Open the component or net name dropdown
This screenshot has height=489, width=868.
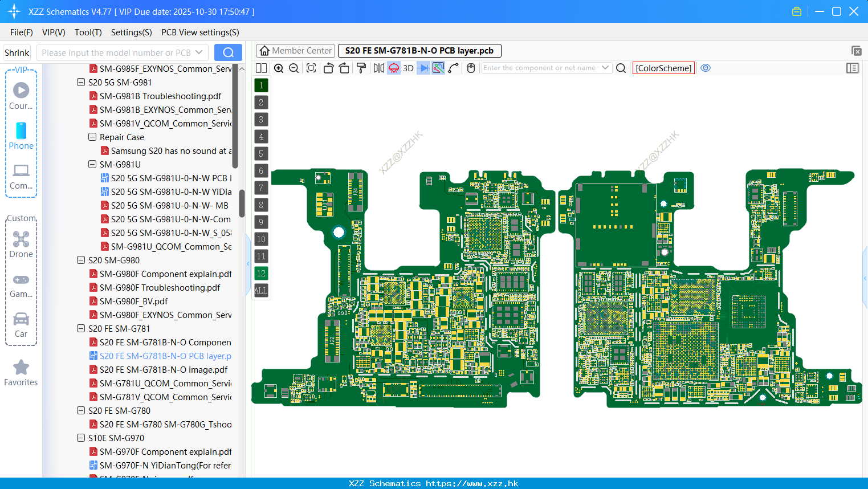point(605,68)
